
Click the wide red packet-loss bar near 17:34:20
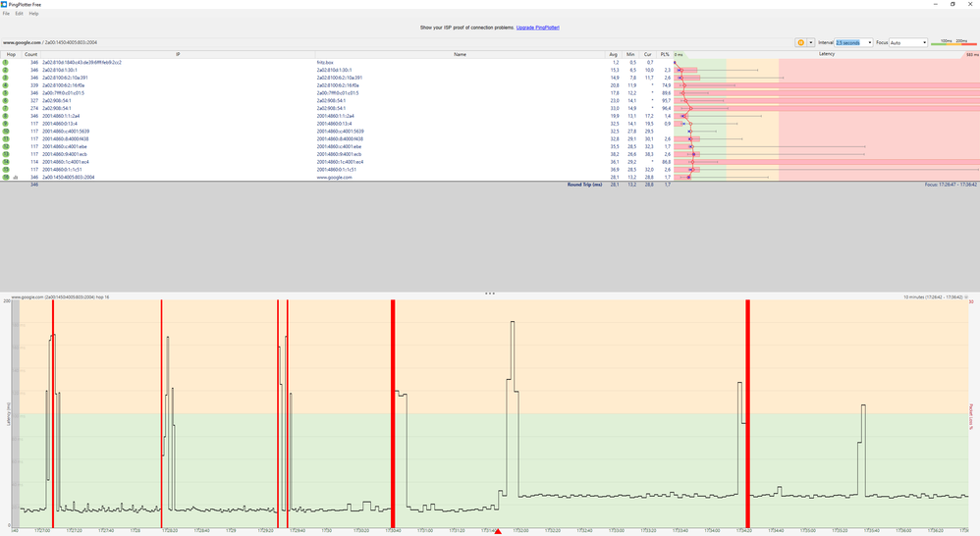(x=747, y=413)
